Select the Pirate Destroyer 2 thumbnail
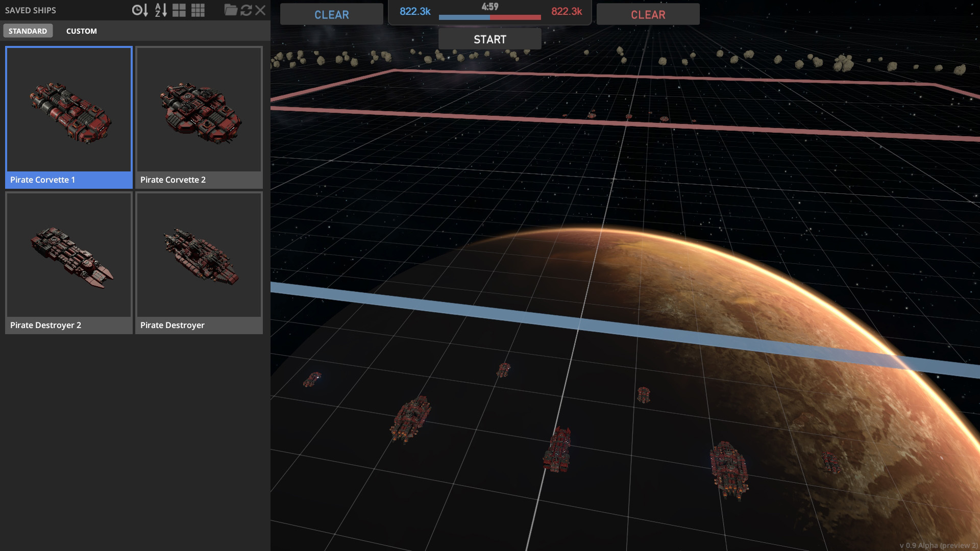Image resolution: width=980 pixels, height=551 pixels. 69,263
